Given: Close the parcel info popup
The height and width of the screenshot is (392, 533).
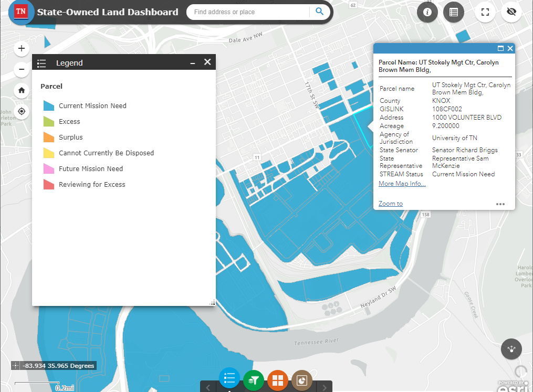Looking at the screenshot, I should (510, 49).
